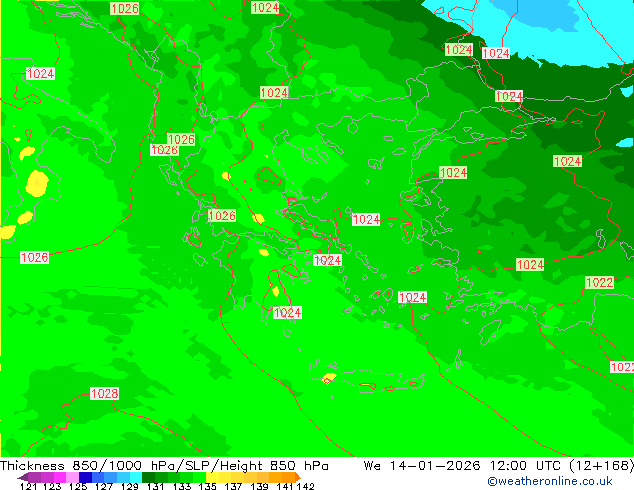Click the purple left arrow of the legend
The width and height of the screenshot is (634, 490).
[x=23, y=477]
